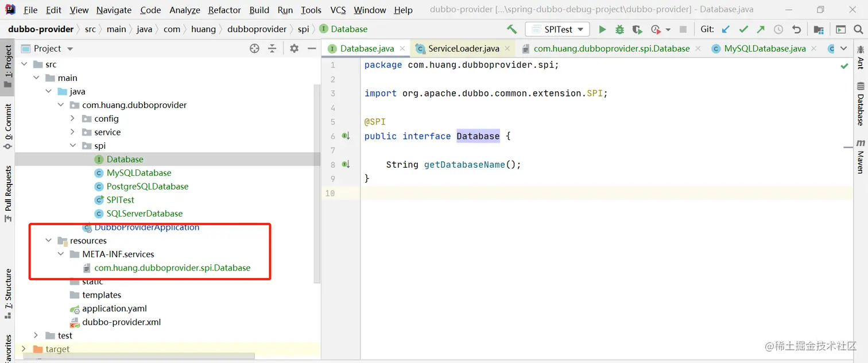Screen dimensions: 868x363
Task: Collapse the META-INF.services folder
Action: [x=60, y=254]
